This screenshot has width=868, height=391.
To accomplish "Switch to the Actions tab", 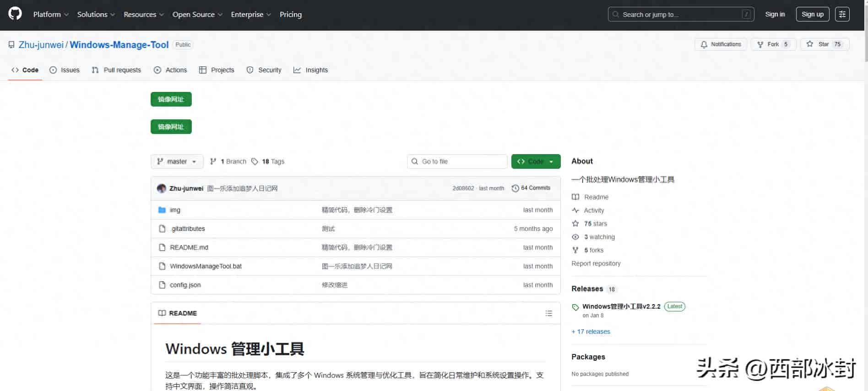I will tap(170, 70).
